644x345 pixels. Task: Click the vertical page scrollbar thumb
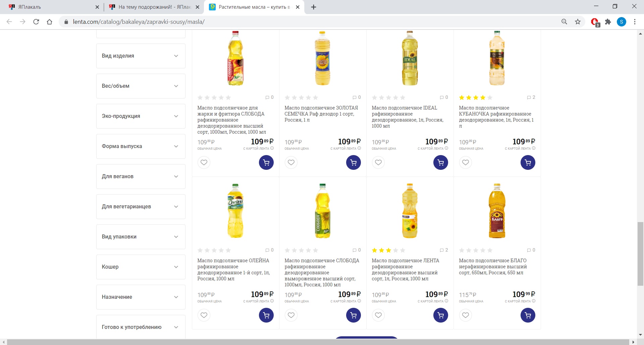pyautogui.click(x=640, y=254)
